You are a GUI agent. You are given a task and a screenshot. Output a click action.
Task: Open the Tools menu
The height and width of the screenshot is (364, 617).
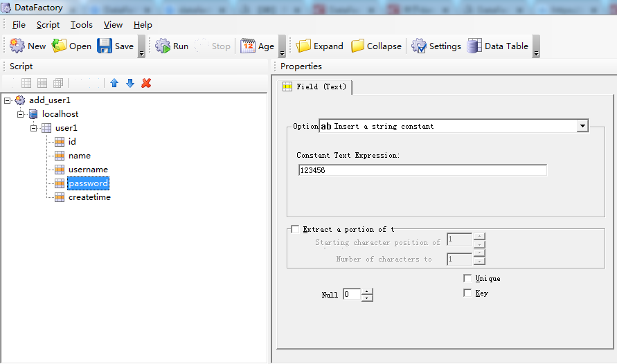click(82, 25)
